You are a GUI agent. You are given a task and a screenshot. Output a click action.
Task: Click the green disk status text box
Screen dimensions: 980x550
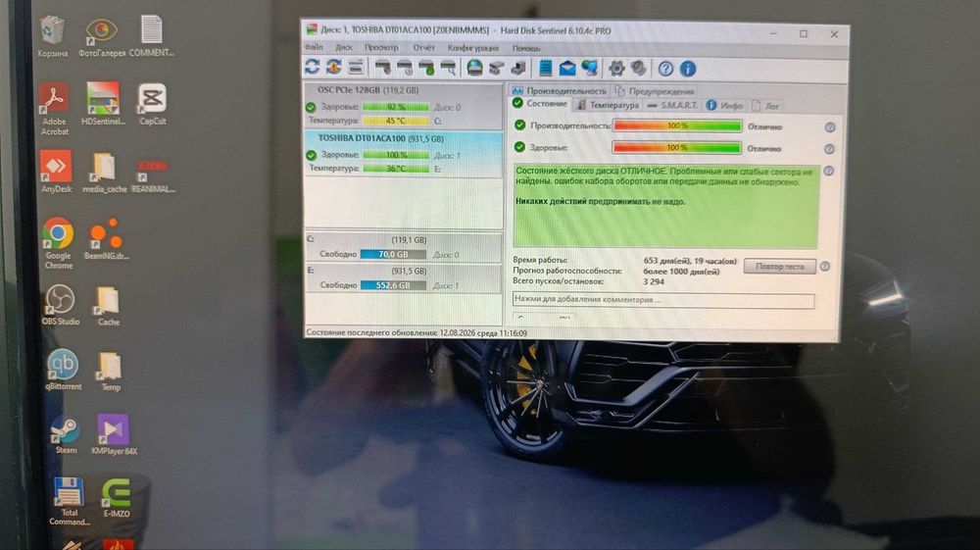(x=665, y=205)
